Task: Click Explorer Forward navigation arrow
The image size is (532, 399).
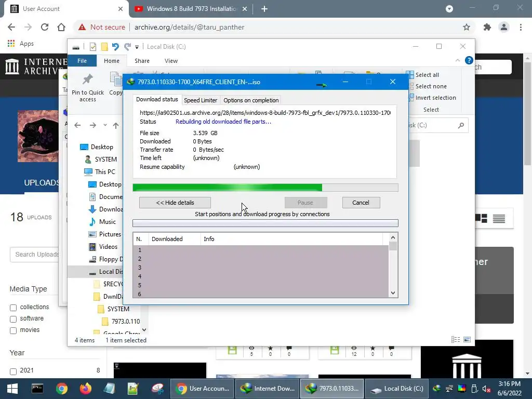Action: point(92,125)
